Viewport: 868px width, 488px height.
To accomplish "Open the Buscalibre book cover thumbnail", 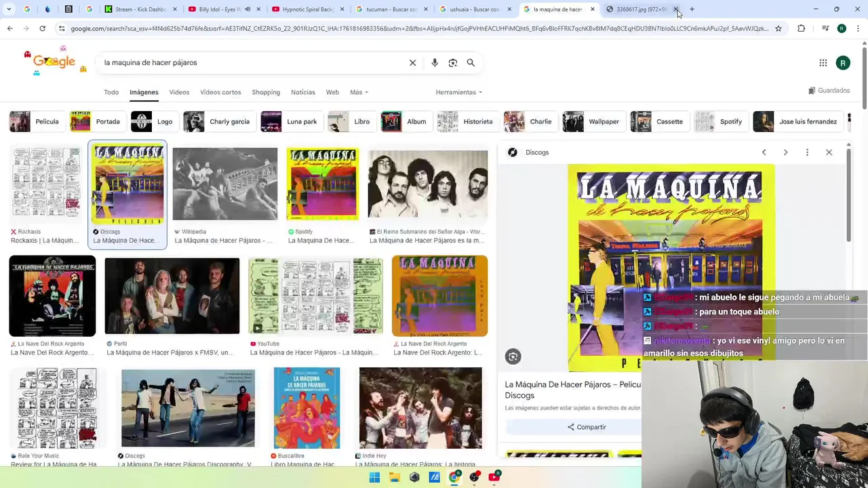I will click(307, 408).
